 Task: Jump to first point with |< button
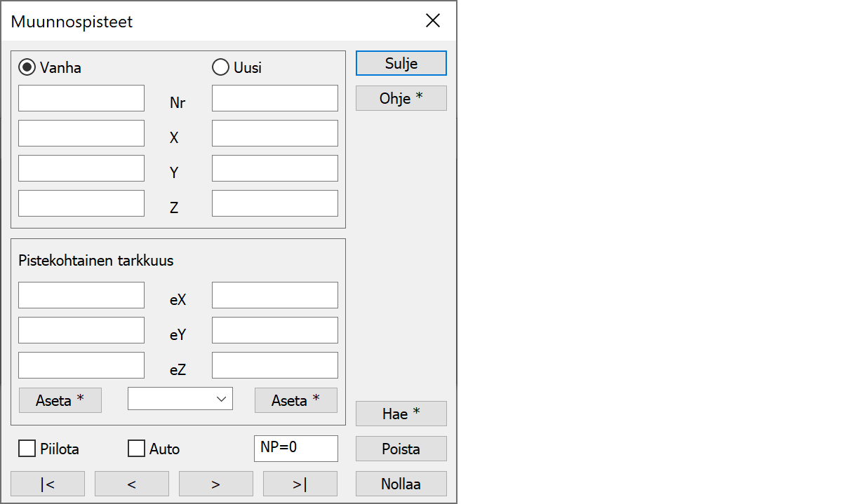[48, 484]
